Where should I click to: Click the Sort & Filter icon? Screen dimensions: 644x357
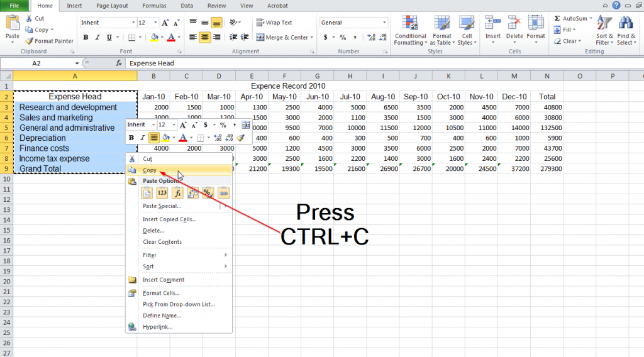point(604,23)
